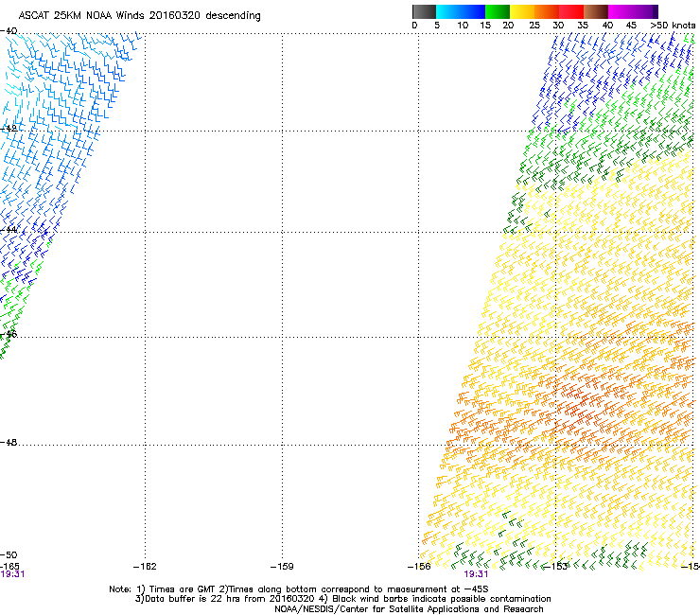Click the -156 longitude label

click(419, 567)
